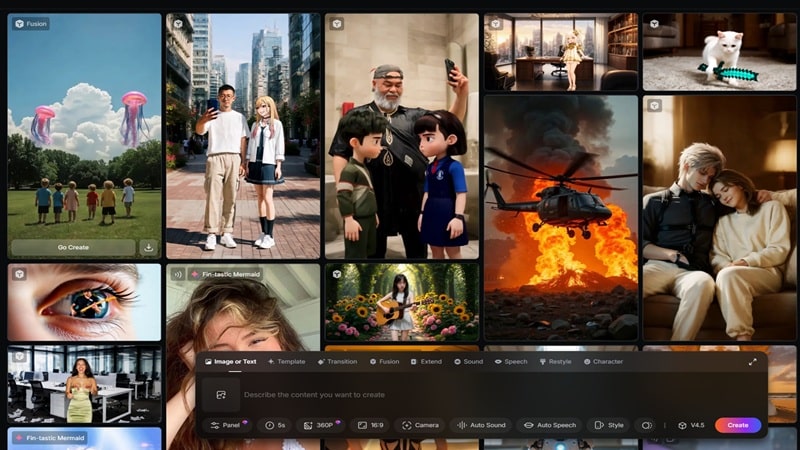800x450 pixels.
Task: Click the download icon on the jellyfish video
Action: [x=149, y=247]
